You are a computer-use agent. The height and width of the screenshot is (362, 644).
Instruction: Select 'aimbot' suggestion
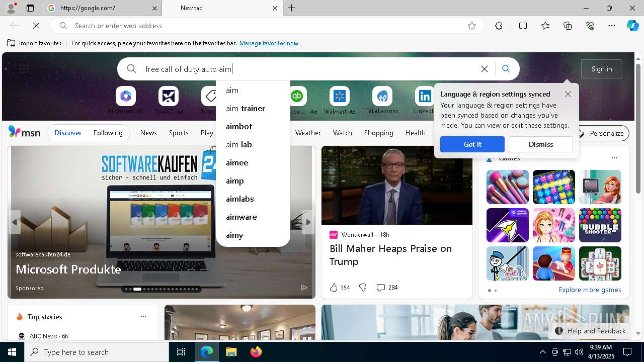click(253, 126)
